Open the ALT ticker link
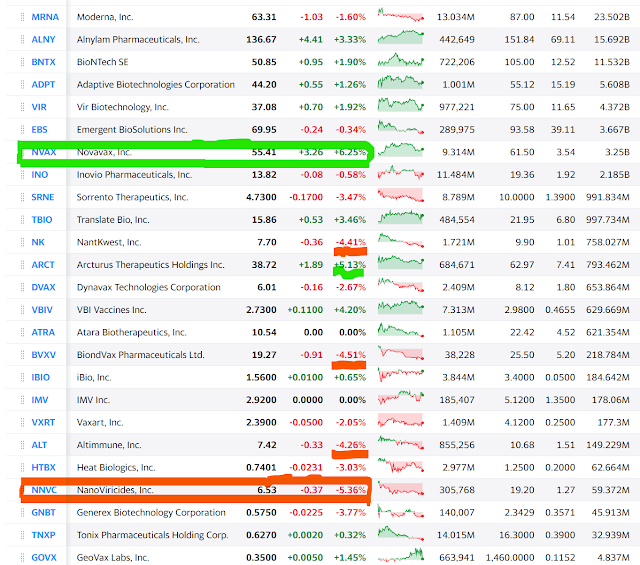Screen dimensions: 640x565 [x=39, y=445]
